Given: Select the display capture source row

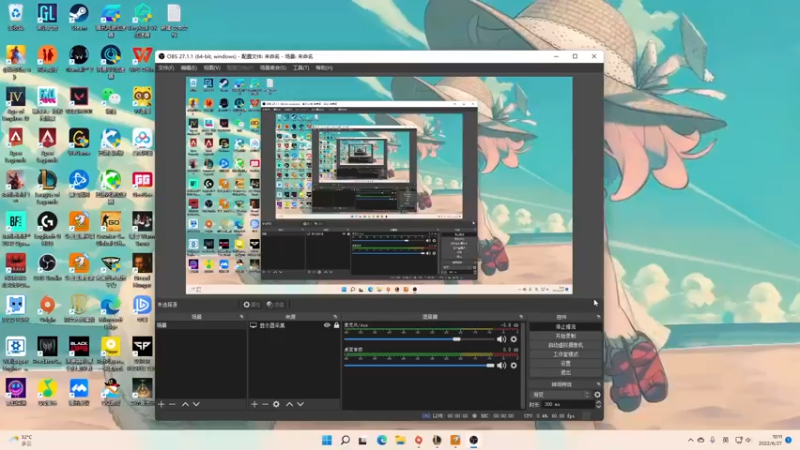Looking at the screenshot, I should pos(294,325).
